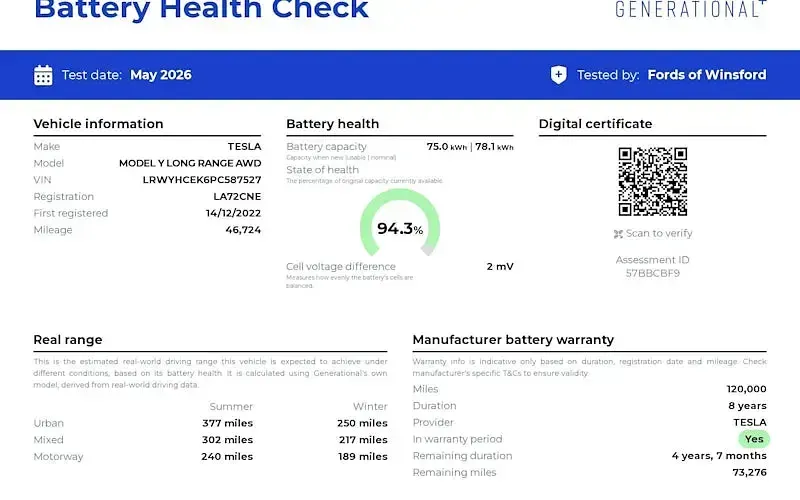Click the Digital certificate heading
This screenshot has height=500, width=800.
click(595, 124)
